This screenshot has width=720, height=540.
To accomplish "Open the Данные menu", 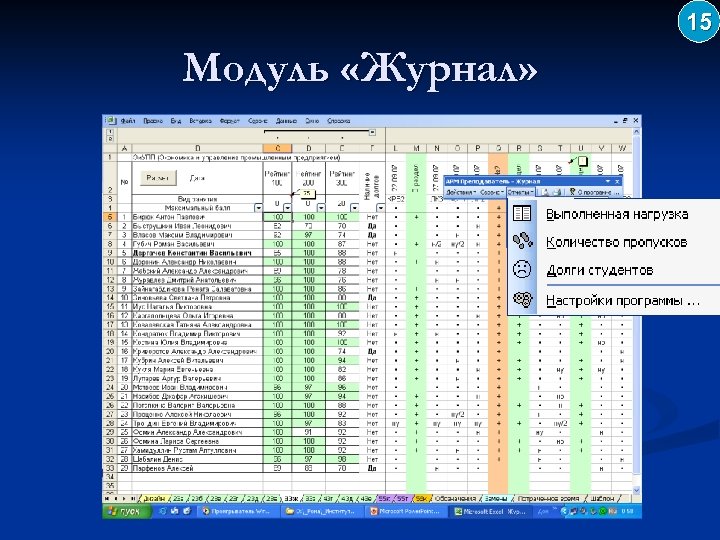I will tap(286, 121).
